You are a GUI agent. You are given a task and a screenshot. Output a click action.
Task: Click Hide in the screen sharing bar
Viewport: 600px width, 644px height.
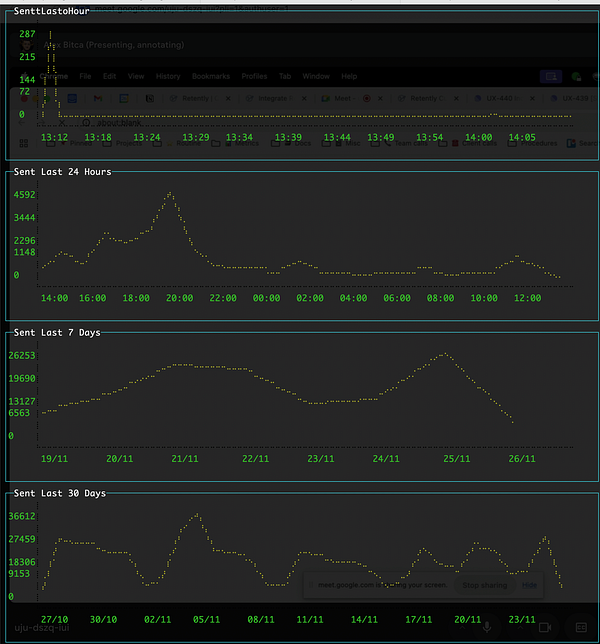[x=530, y=585]
